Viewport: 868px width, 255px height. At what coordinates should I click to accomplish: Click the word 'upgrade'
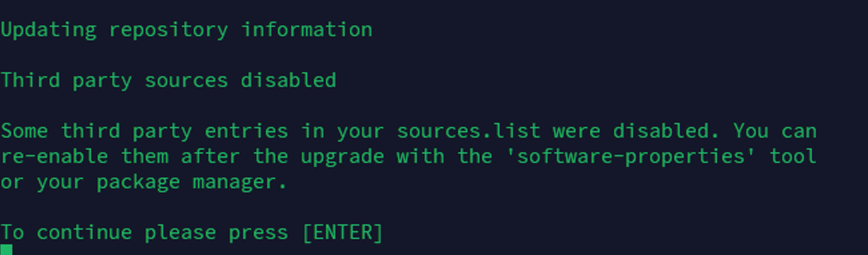pos(342,156)
